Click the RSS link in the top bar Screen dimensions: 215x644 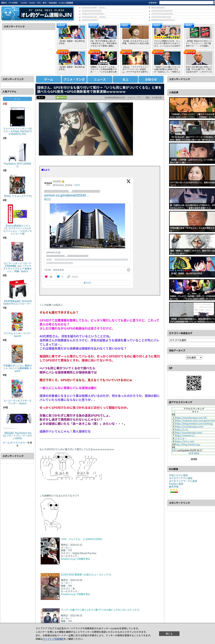[x=39, y=3]
